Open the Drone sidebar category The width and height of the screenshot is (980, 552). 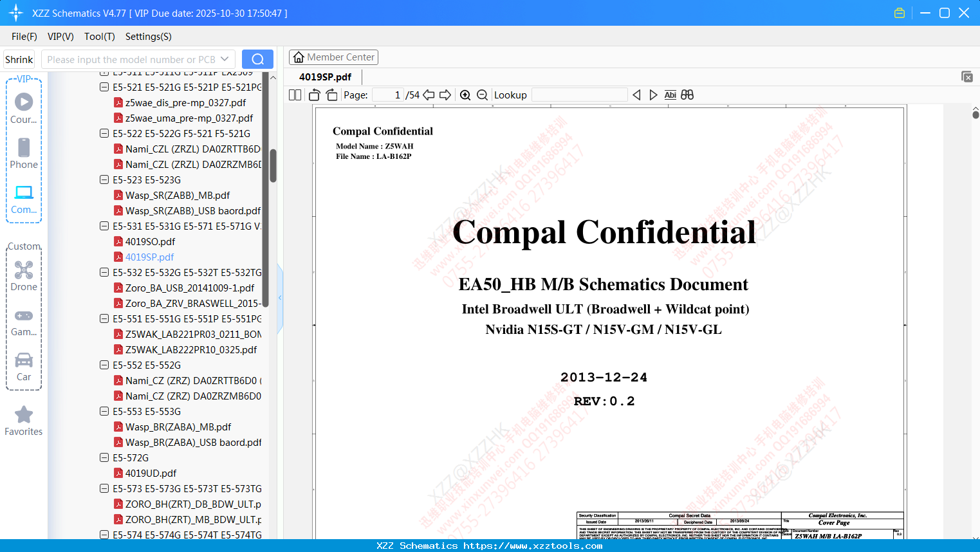click(x=24, y=276)
